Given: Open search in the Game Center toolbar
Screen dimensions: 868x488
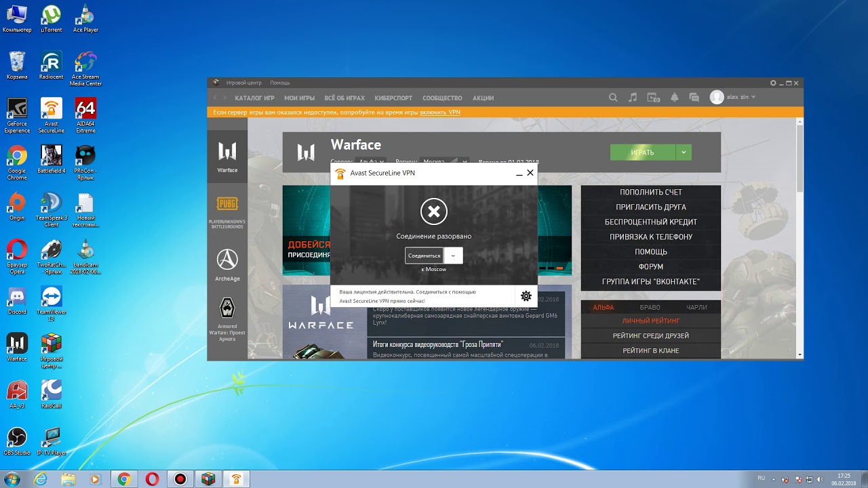Looking at the screenshot, I should click(x=613, y=98).
